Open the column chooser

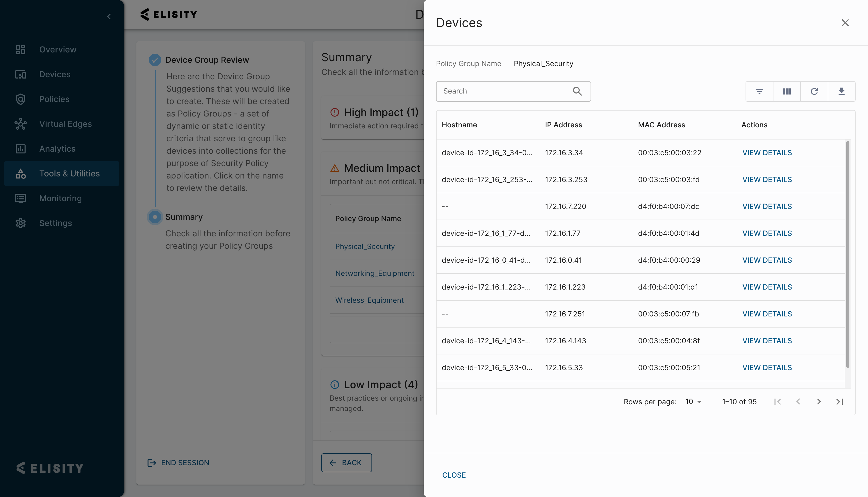[786, 91]
